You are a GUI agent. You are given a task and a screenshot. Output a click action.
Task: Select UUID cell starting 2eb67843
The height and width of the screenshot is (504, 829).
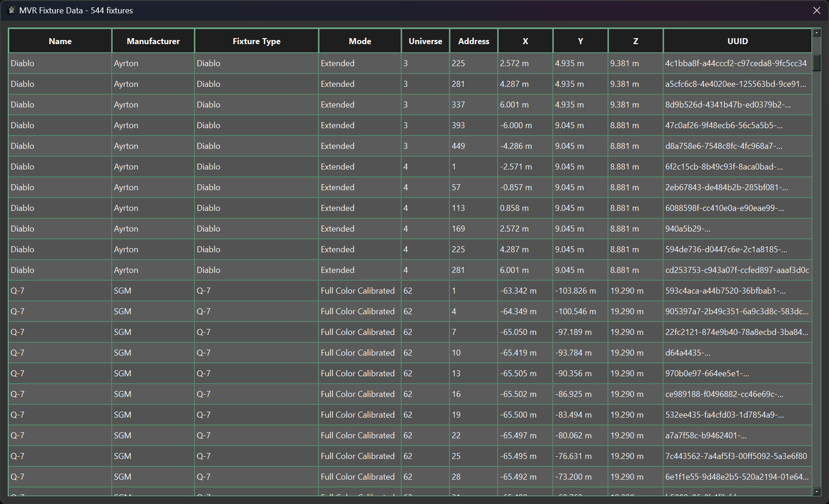738,187
